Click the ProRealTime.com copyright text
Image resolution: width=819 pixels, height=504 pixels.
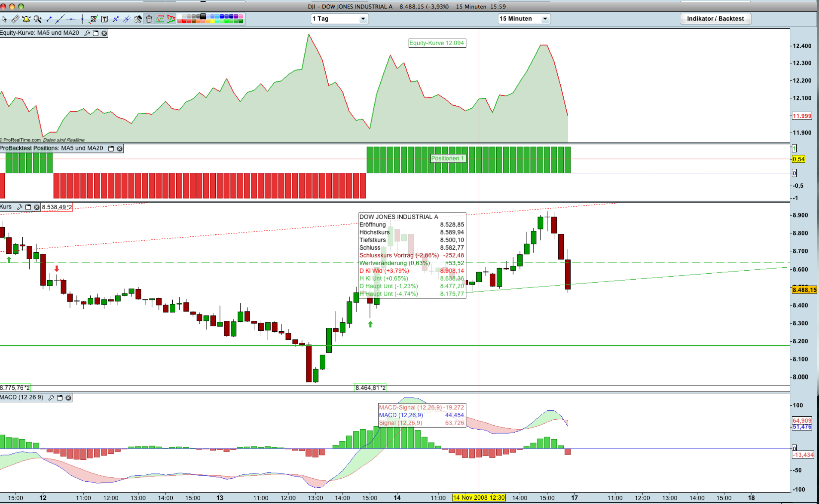tap(21, 140)
